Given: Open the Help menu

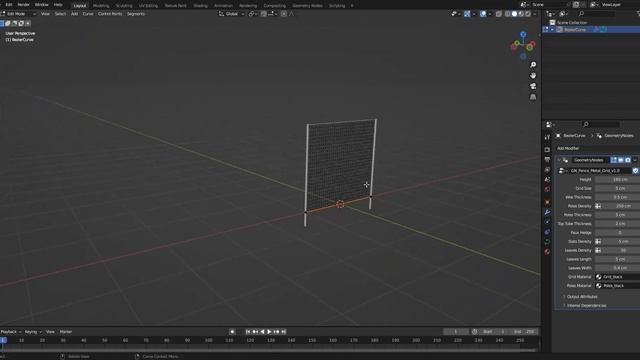Looking at the screenshot, I should point(58,4).
